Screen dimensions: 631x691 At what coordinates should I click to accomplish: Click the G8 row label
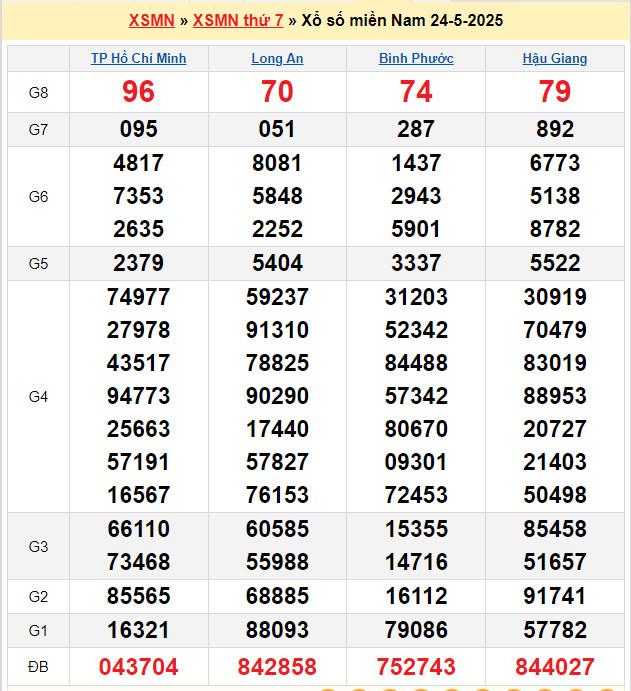pyautogui.click(x=38, y=93)
